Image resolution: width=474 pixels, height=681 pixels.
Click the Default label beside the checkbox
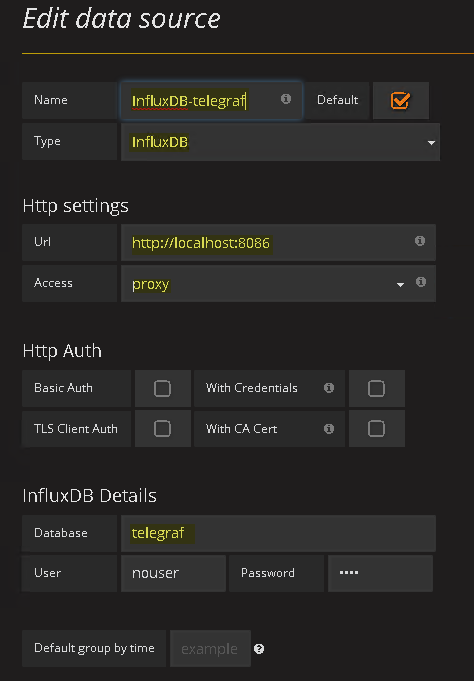(338, 100)
